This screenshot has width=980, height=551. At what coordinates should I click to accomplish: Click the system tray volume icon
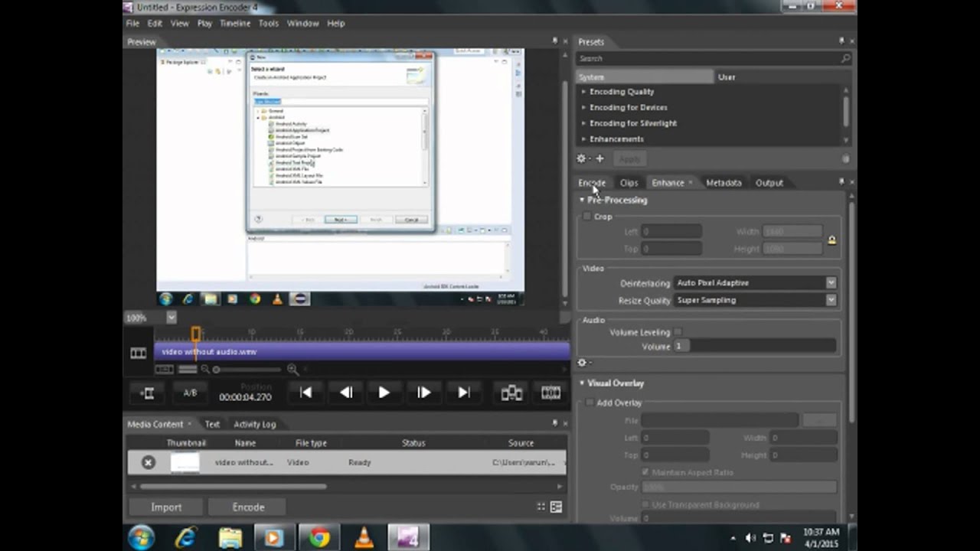[750, 538]
